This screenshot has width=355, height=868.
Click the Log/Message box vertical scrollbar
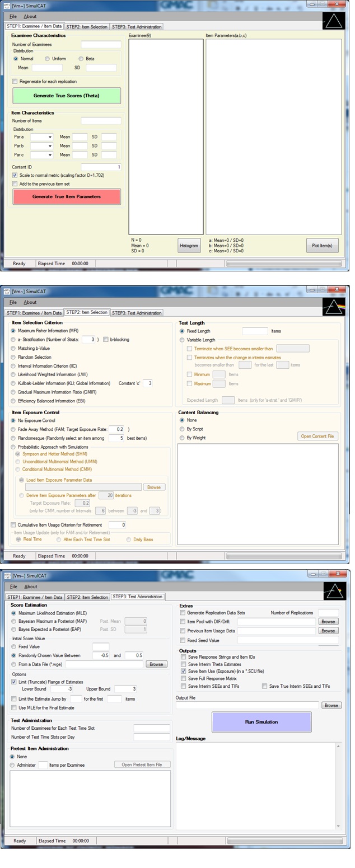(x=338, y=785)
